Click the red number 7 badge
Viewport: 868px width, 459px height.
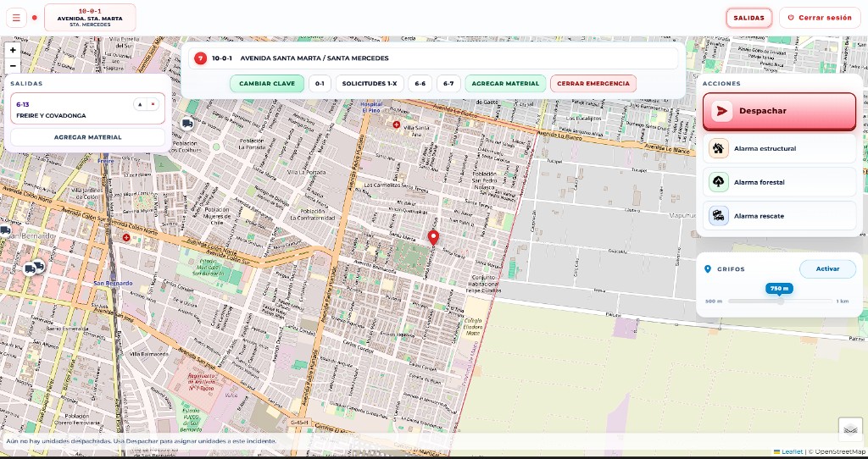click(200, 58)
